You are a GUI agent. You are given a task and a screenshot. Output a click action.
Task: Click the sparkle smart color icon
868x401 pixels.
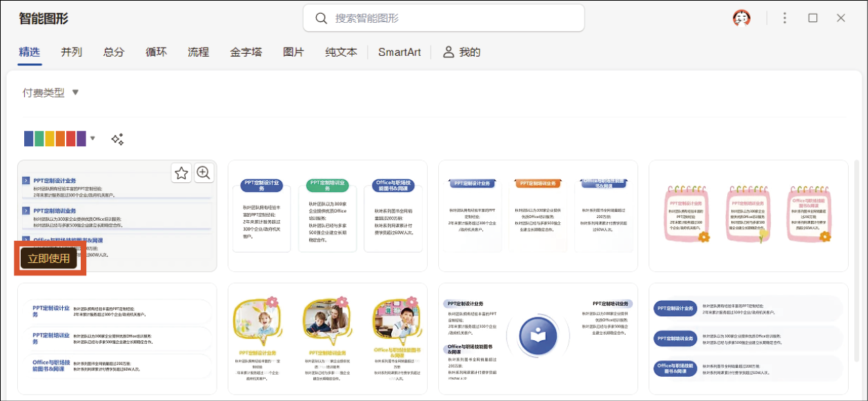pyautogui.click(x=118, y=139)
